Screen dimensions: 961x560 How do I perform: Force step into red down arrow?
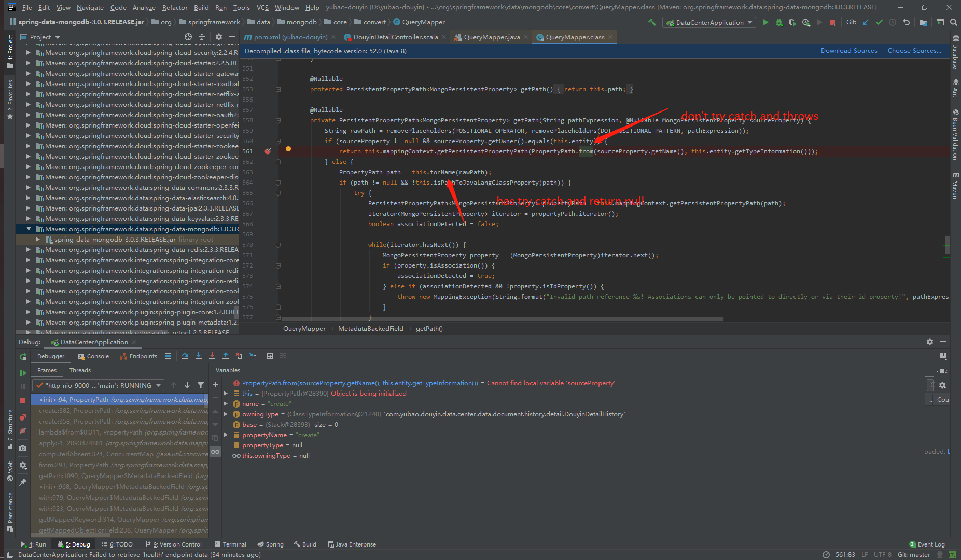click(x=212, y=356)
